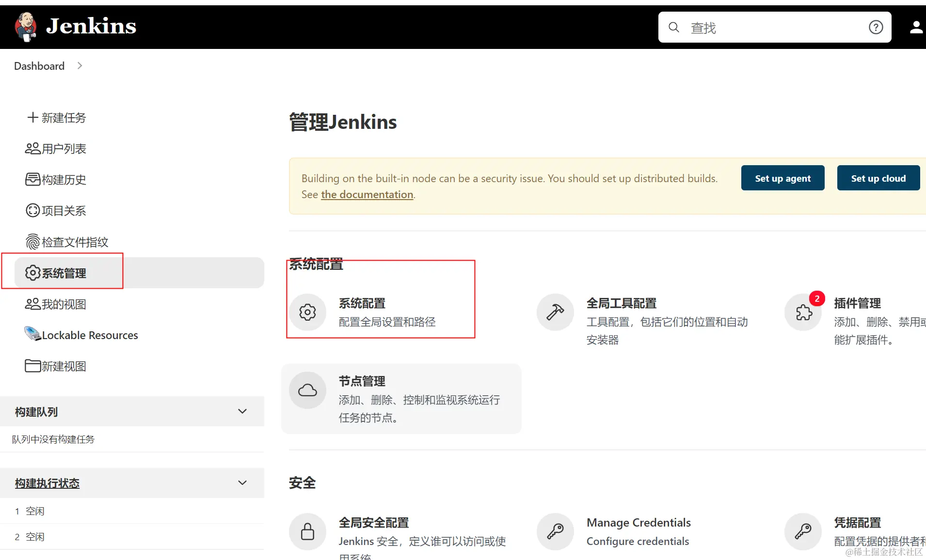Click the gear icon for 系统配置 card
Image resolution: width=926 pixels, height=560 pixels.
coord(307,312)
